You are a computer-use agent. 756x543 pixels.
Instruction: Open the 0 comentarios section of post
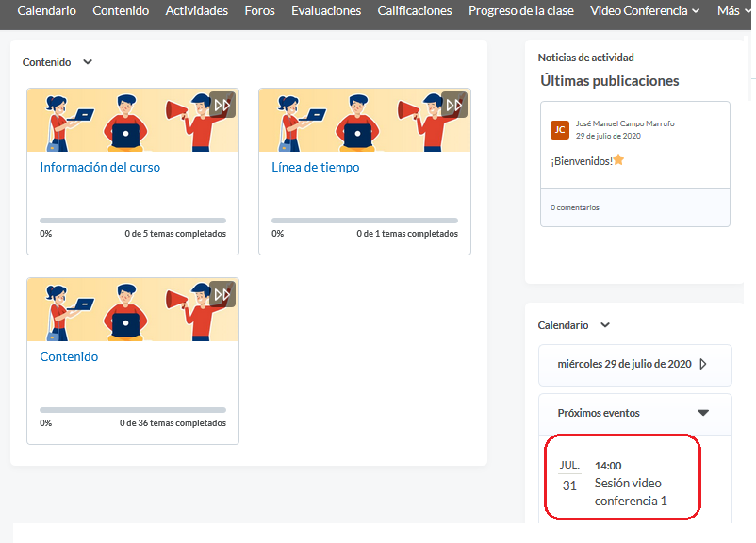coord(575,207)
